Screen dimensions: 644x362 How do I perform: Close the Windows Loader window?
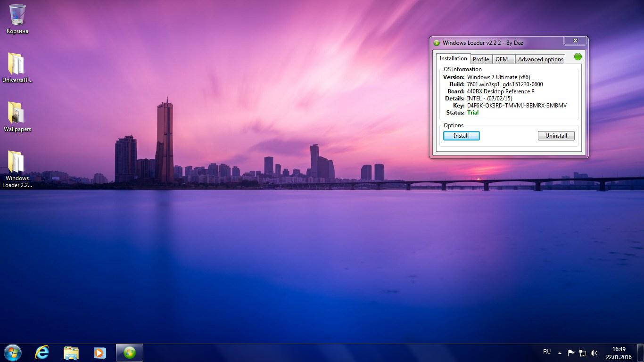click(575, 41)
